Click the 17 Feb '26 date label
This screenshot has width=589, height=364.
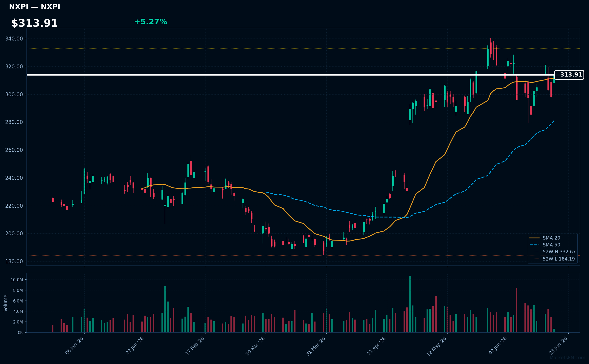(x=195, y=346)
